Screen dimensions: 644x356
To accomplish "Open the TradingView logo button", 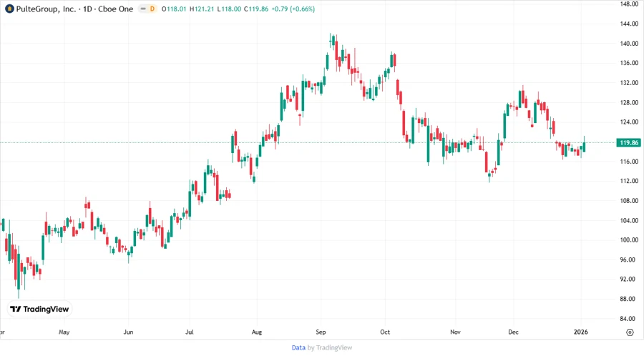I will tap(39, 310).
